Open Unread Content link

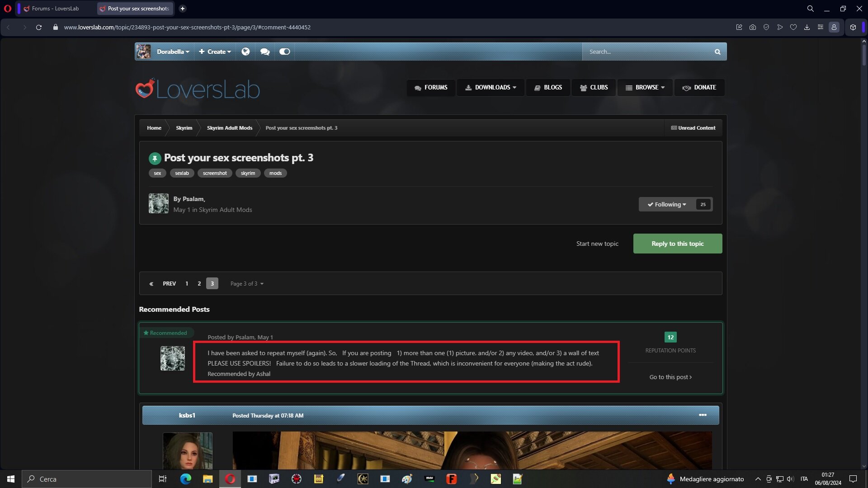coord(693,128)
